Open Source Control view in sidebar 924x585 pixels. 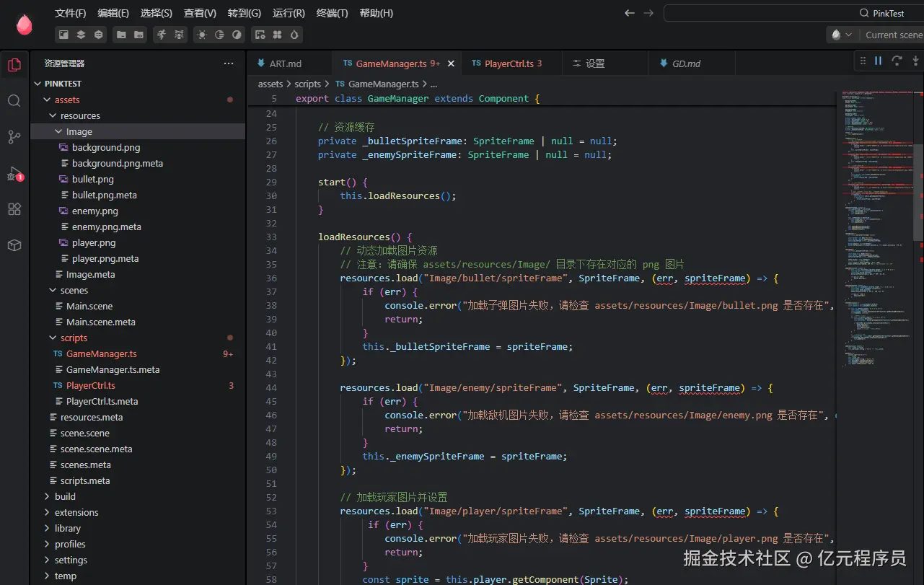click(14, 136)
